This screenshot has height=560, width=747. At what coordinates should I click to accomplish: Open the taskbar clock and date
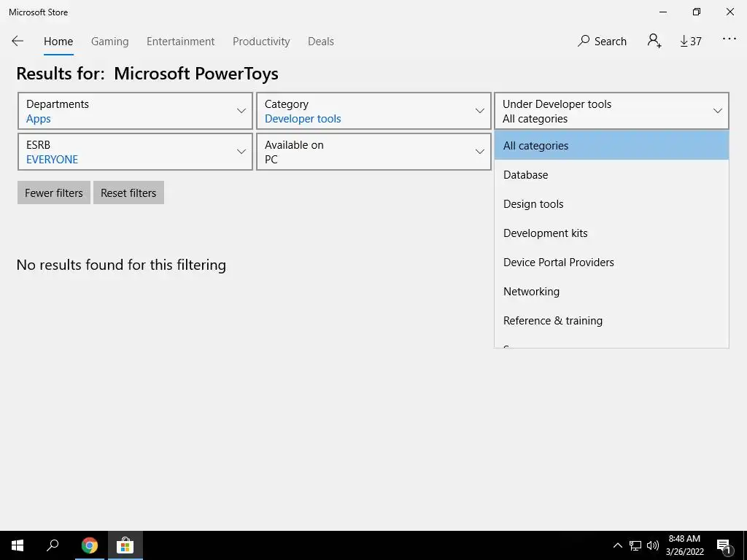[684, 545]
